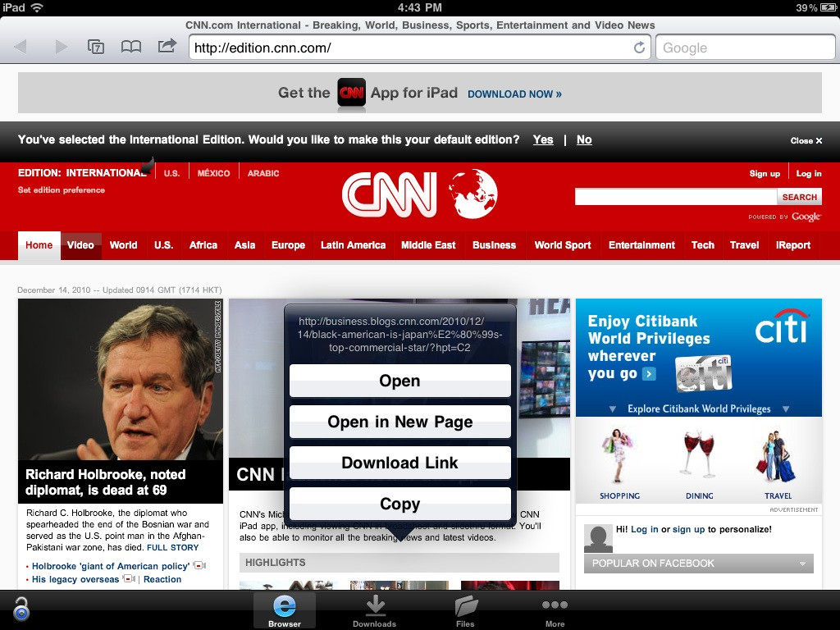This screenshot has width=840, height=630.
Task: Tap the CNN site search box
Action: tap(676, 197)
